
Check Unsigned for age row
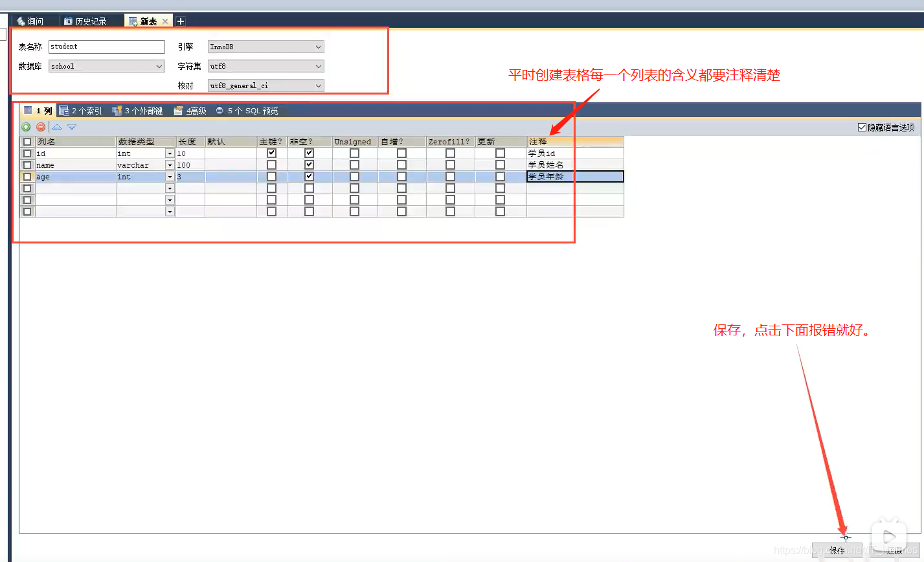point(354,177)
